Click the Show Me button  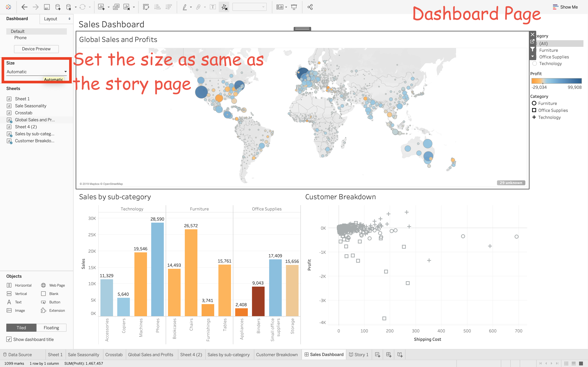coord(565,7)
